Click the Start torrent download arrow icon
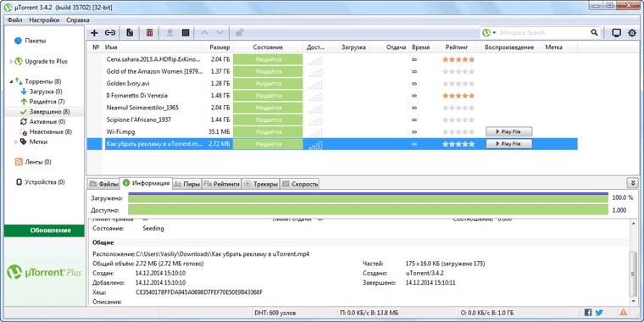This screenshot has width=644, height=322. 170,33
